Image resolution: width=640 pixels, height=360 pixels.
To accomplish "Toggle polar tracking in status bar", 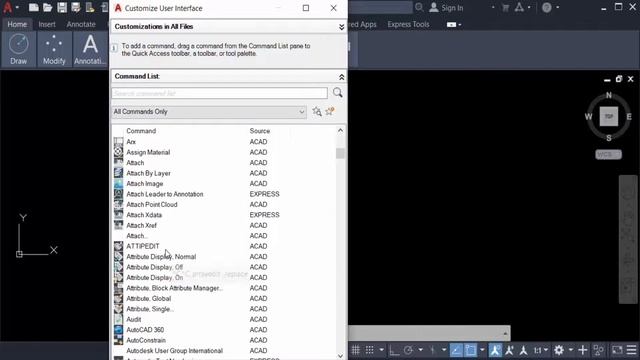I will pyautogui.click(x=408, y=350).
